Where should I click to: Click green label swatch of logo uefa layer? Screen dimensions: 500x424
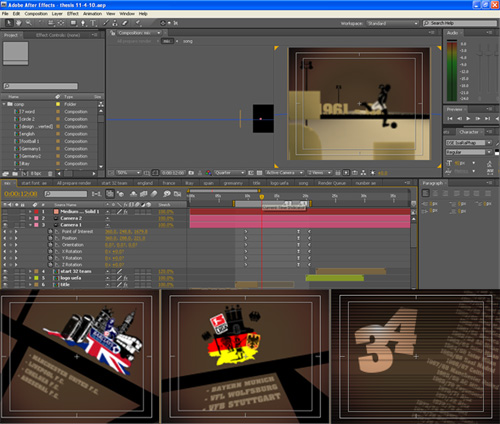click(36, 278)
